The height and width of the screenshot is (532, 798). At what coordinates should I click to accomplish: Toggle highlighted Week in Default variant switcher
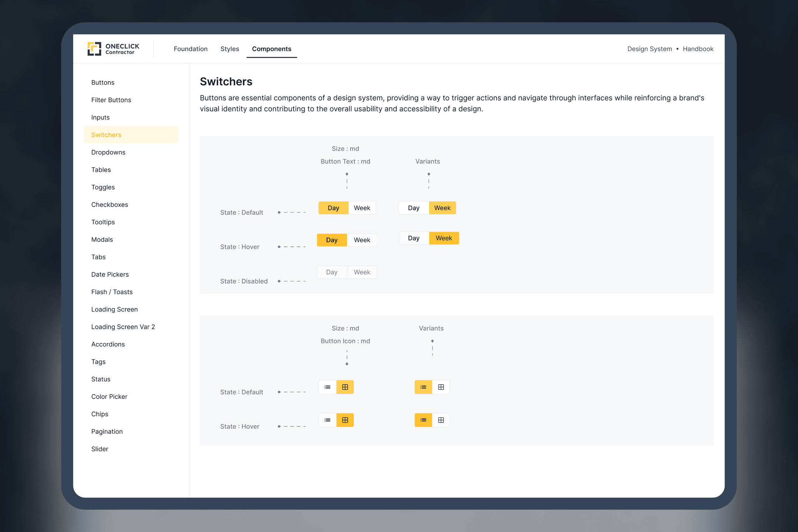pos(442,208)
